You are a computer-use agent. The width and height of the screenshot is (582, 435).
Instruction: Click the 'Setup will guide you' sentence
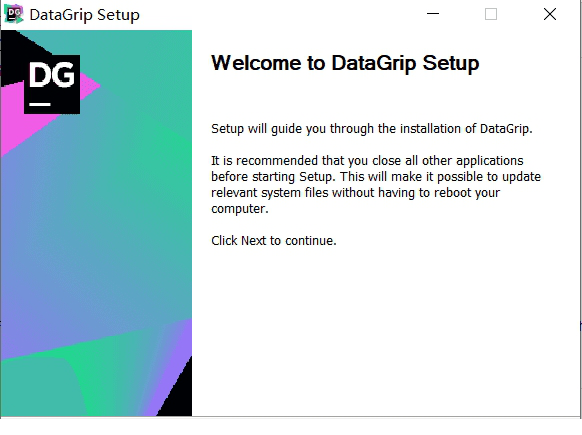tap(372, 129)
